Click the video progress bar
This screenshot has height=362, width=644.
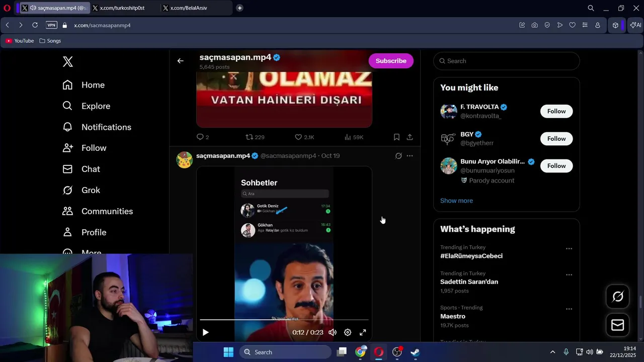tap(284, 320)
